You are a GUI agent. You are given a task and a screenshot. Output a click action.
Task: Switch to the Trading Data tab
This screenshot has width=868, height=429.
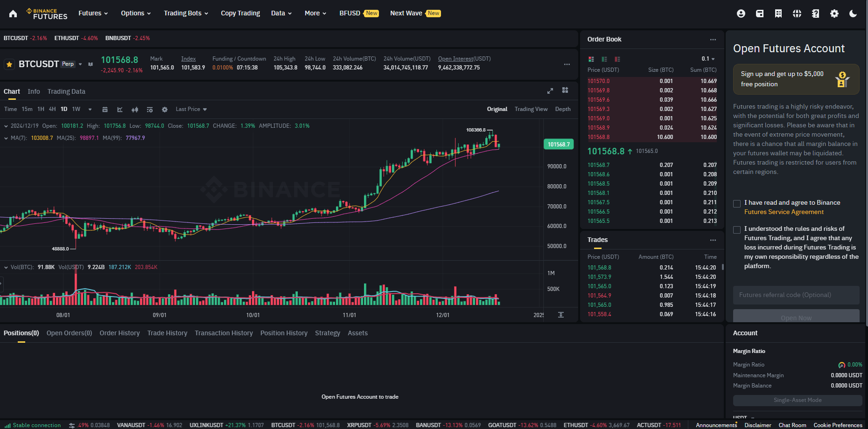point(66,91)
